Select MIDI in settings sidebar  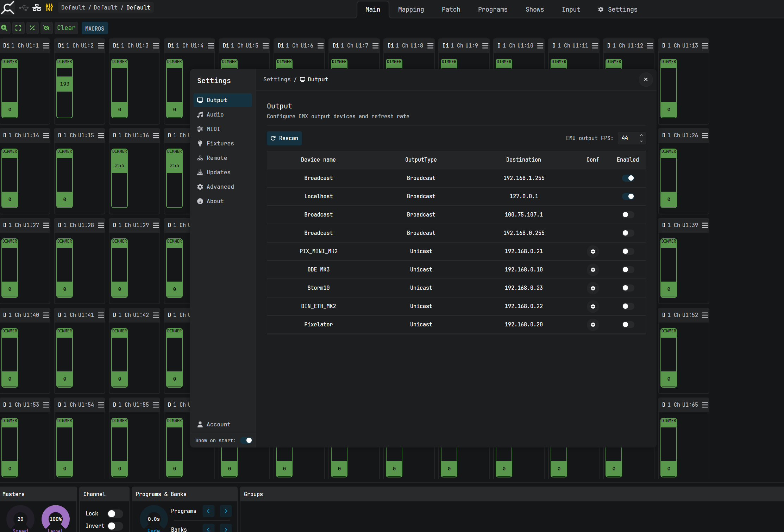tap(223, 129)
